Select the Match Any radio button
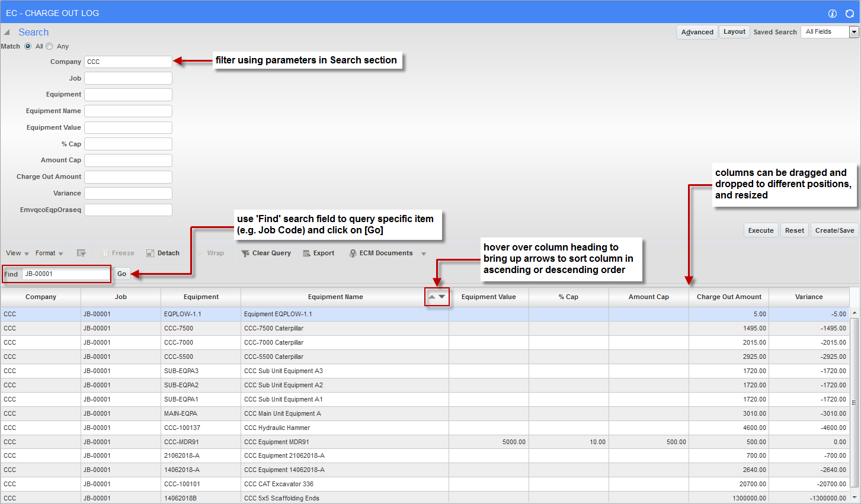 [49, 46]
